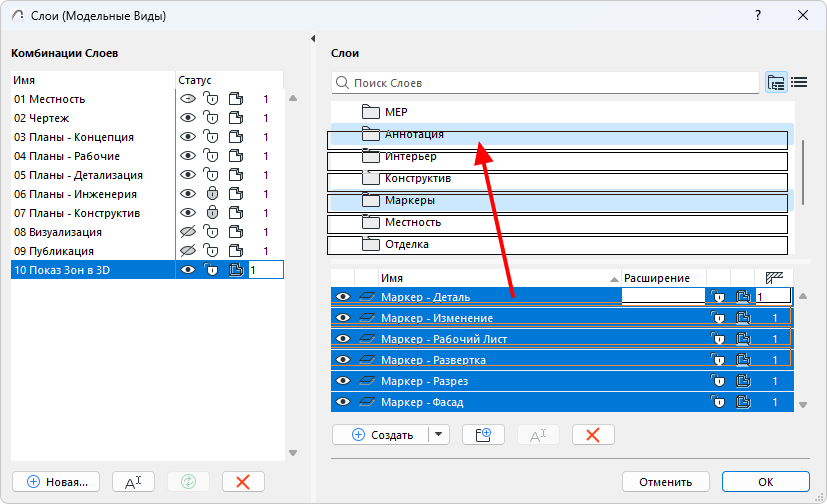Image resolution: width=827 pixels, height=504 pixels.
Task: Select 05 Планы - Детализация combination
Action: coord(79,175)
